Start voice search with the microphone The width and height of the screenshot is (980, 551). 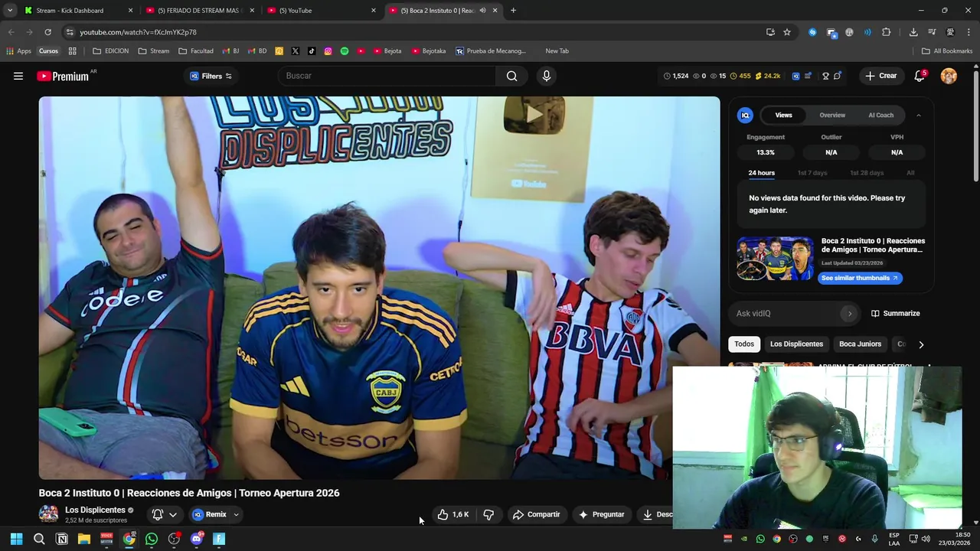(x=546, y=76)
